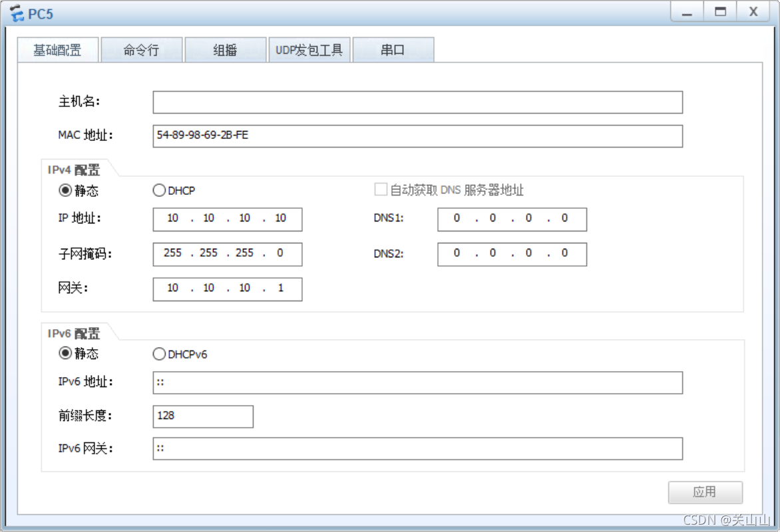Maximize the PC5 window
780x532 pixels.
pyautogui.click(x=720, y=11)
